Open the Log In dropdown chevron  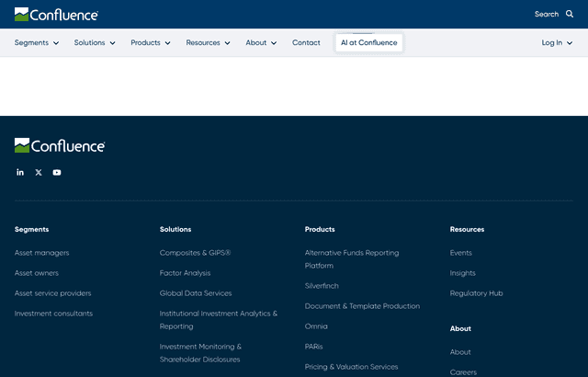tap(570, 43)
